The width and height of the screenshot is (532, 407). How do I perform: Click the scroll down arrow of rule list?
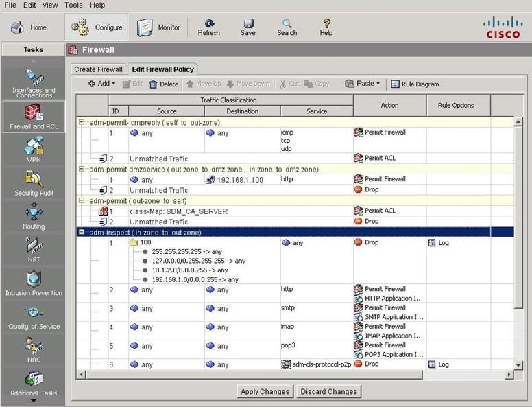tap(518, 365)
